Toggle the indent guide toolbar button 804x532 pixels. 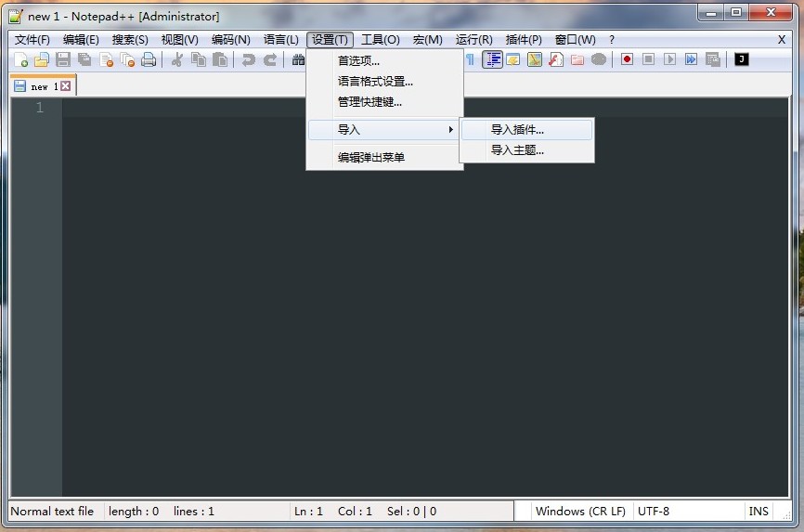point(492,60)
